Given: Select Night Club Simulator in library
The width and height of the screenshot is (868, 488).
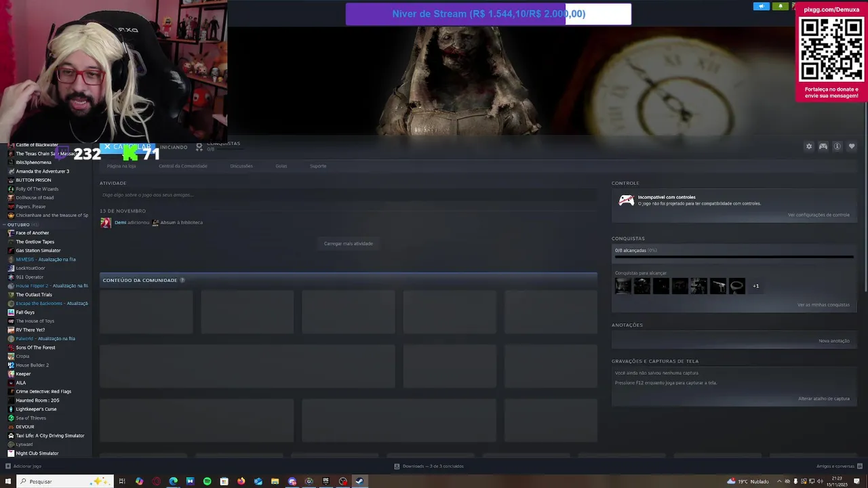Looking at the screenshot, I should [37, 453].
